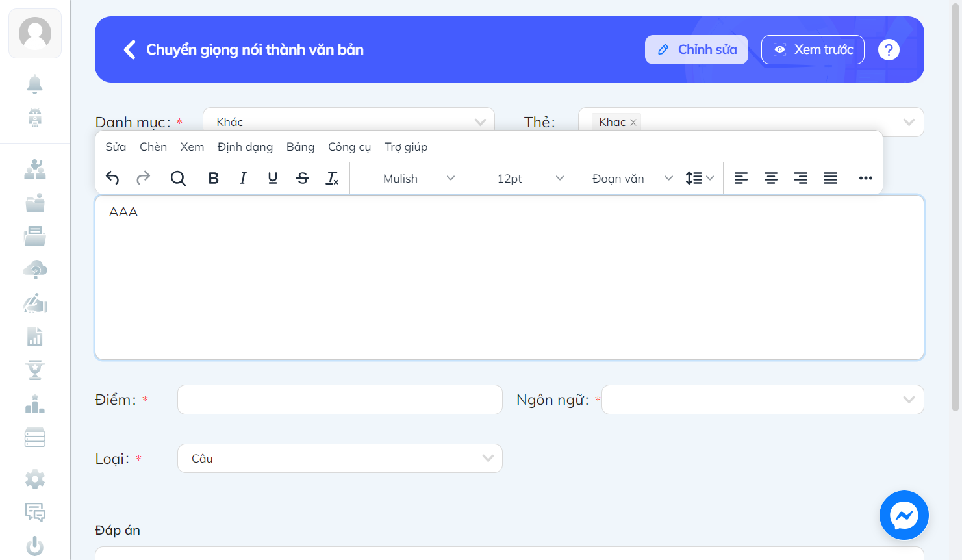Open the Định dạng menu
The width and height of the screenshot is (962, 560).
(245, 147)
